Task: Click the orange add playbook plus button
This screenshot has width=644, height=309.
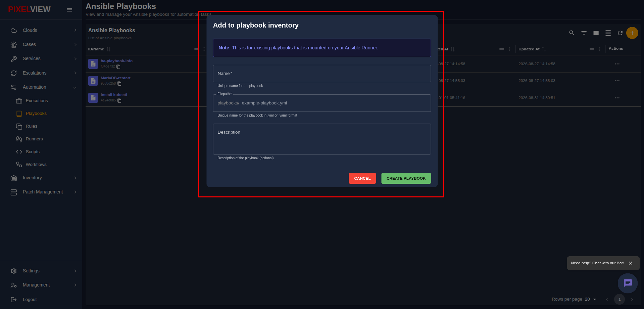Action: click(x=632, y=33)
